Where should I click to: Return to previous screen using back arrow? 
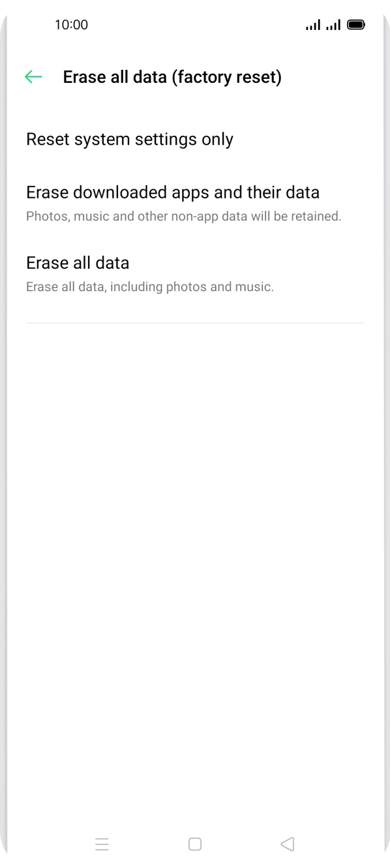[33, 76]
